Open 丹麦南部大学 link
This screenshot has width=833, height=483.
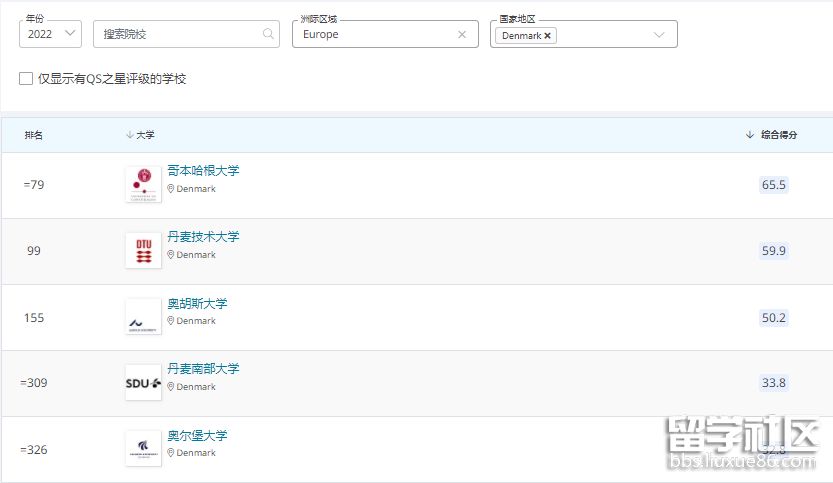pyautogui.click(x=203, y=368)
